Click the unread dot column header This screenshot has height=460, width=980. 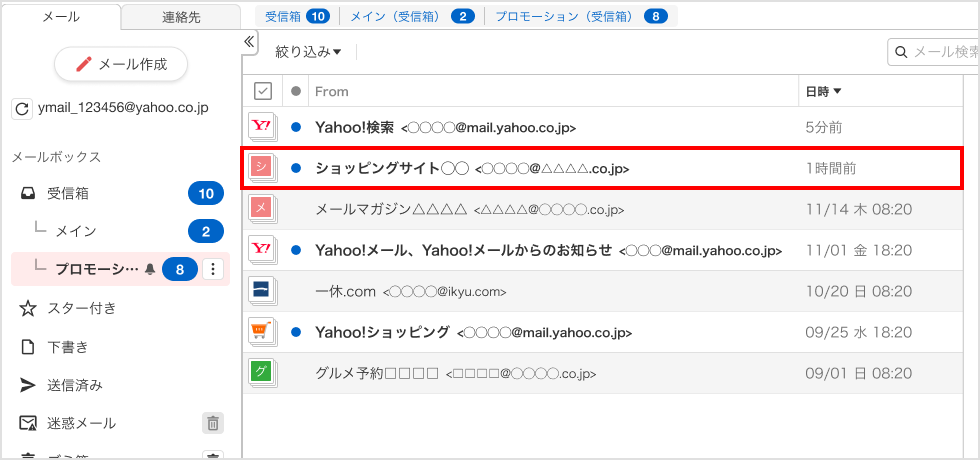pos(296,91)
